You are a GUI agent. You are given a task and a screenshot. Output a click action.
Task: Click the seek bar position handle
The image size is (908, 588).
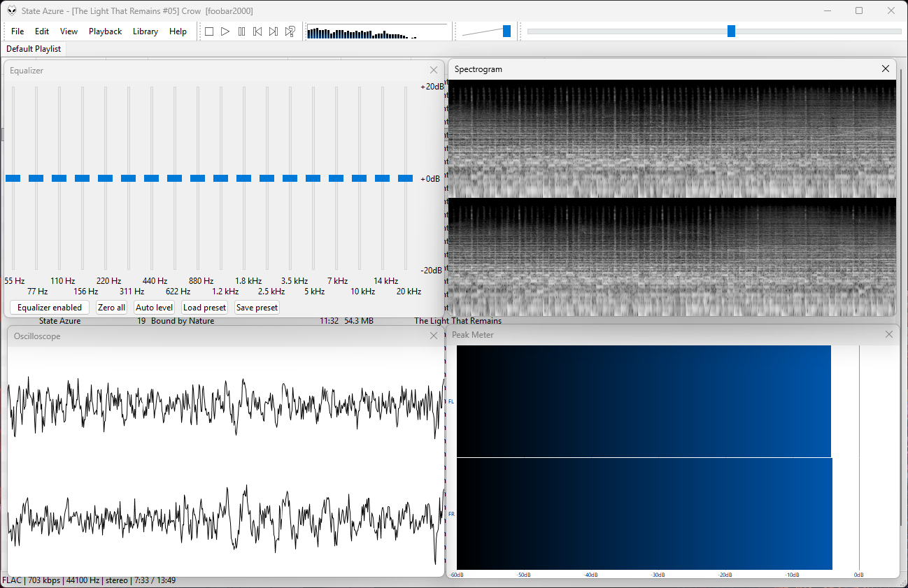coord(731,31)
